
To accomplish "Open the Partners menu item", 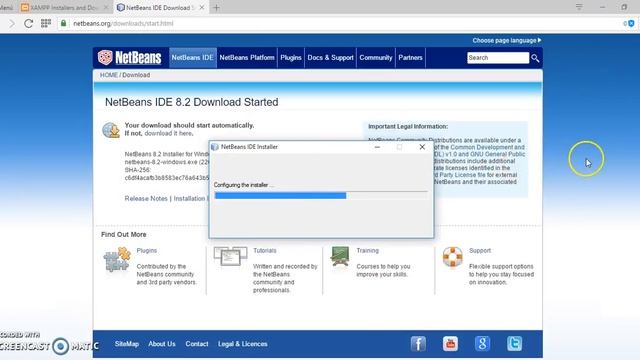I will click(x=410, y=58).
